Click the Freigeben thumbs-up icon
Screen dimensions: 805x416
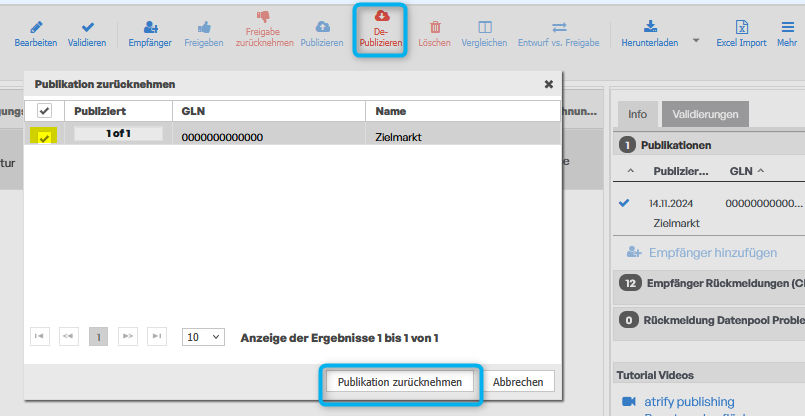click(204, 27)
